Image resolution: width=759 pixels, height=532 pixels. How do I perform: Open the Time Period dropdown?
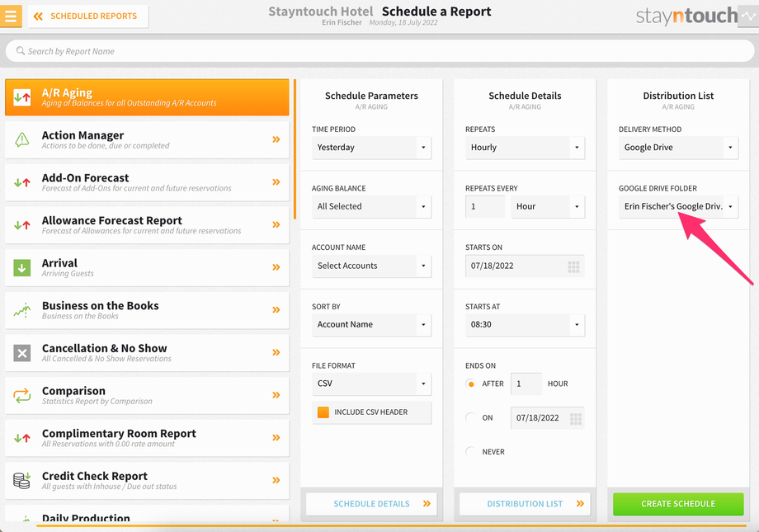click(371, 148)
